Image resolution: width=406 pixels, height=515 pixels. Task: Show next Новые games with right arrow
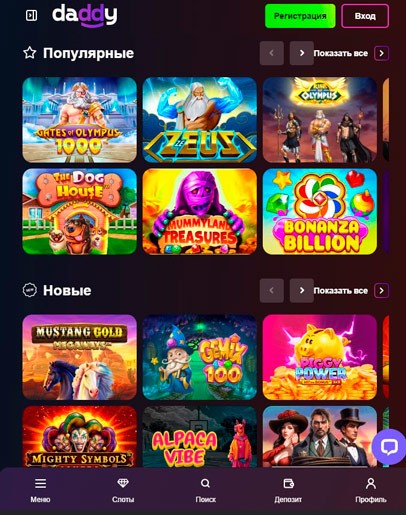click(302, 290)
